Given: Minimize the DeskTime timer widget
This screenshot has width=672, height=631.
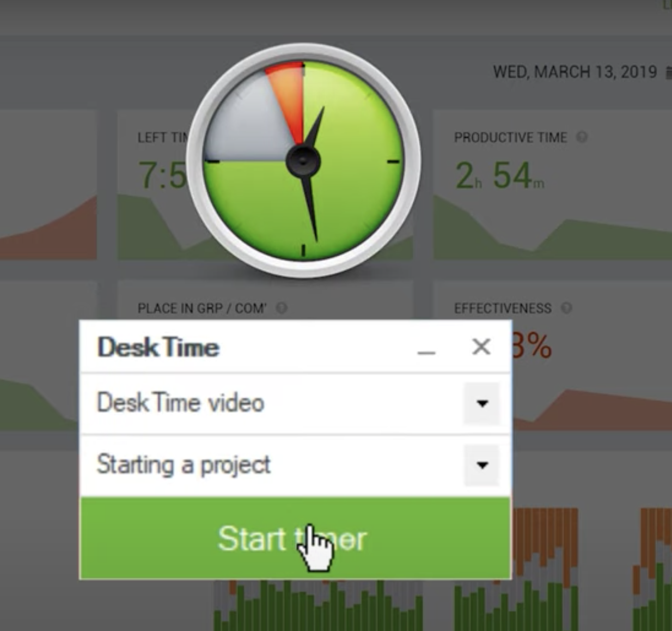Looking at the screenshot, I should (x=426, y=348).
